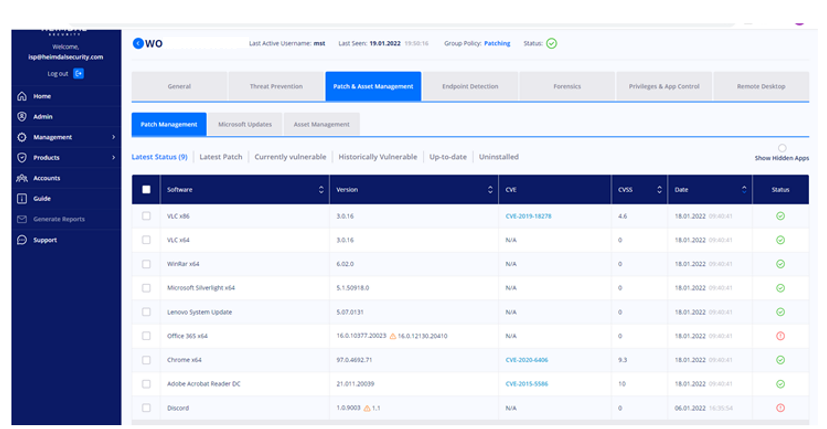Toggle select-all checkbox in table header
The width and height of the screenshot is (827, 429).
pos(146,189)
